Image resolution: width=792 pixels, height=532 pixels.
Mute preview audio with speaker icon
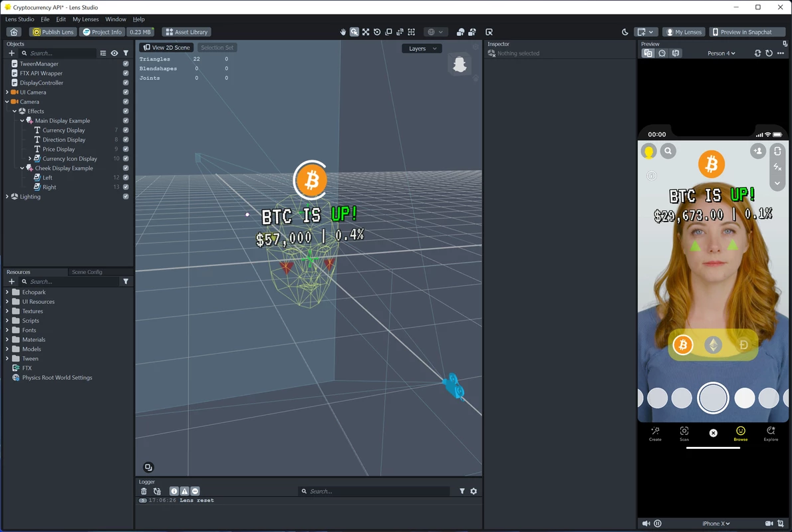646,523
